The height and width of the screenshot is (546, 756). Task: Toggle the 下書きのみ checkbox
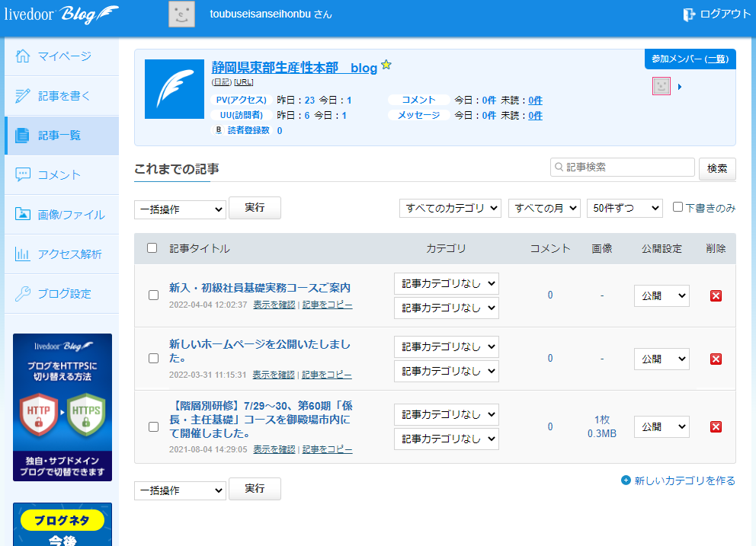pyautogui.click(x=678, y=207)
